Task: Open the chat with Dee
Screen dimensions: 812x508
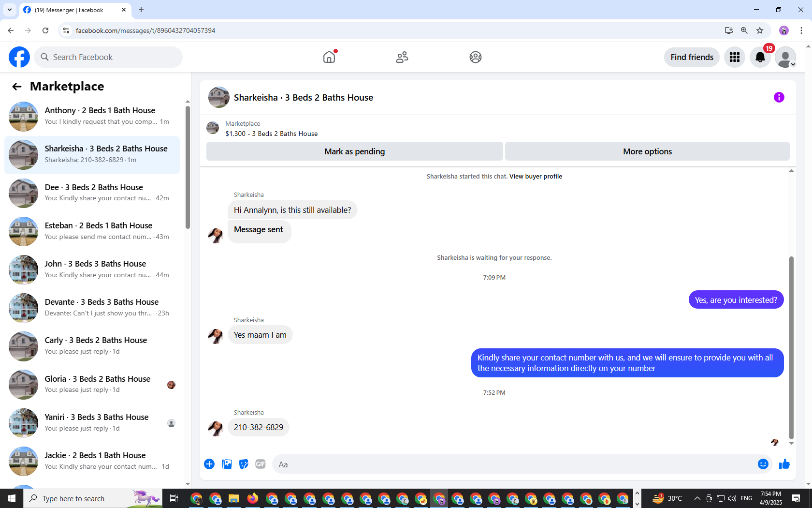Action: 92,193
